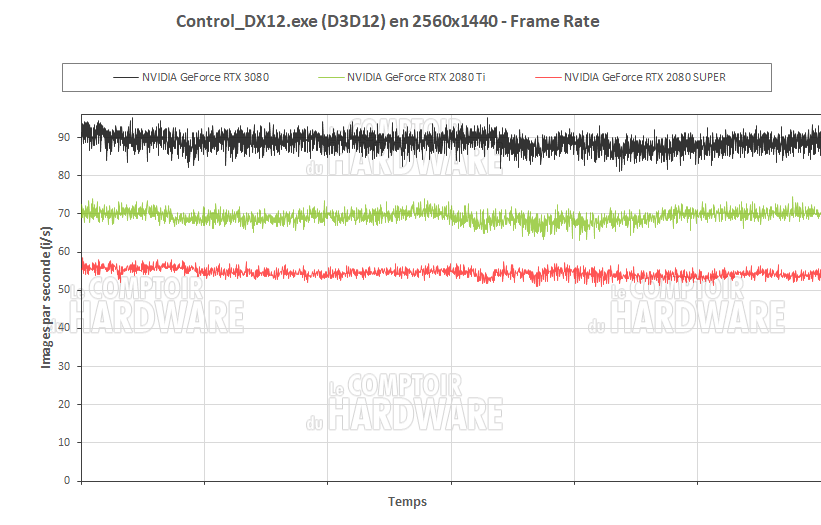This screenshot has height=525, width=821.
Task: Click the 80 y-axis tick label
Action: point(64,175)
